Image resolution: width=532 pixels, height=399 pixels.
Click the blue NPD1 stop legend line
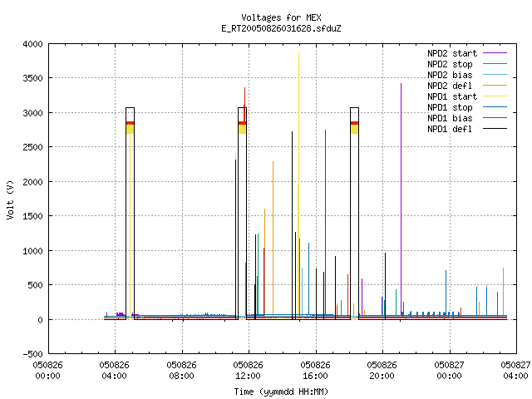(495, 107)
